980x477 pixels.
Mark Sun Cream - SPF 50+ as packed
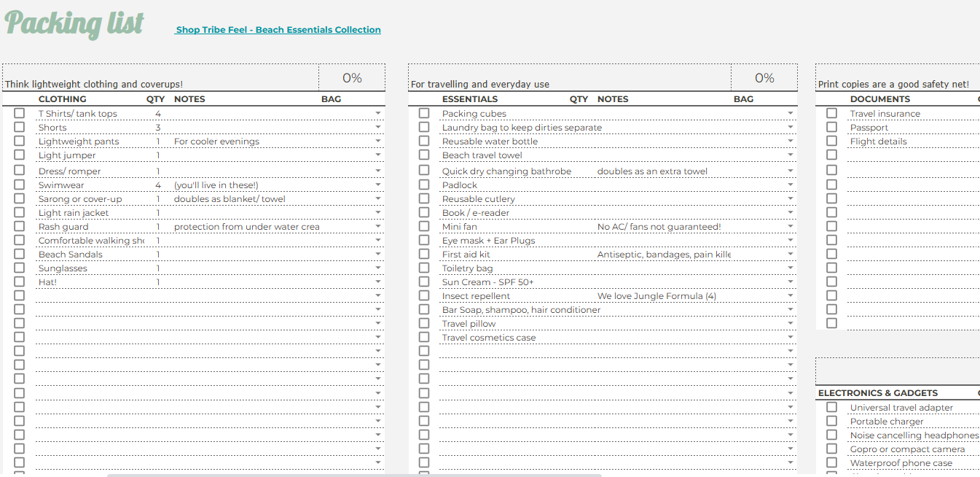click(423, 282)
